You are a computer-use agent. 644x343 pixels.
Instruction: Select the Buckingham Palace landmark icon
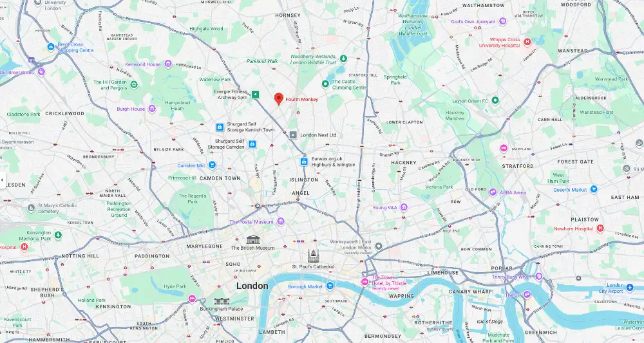click(222, 302)
